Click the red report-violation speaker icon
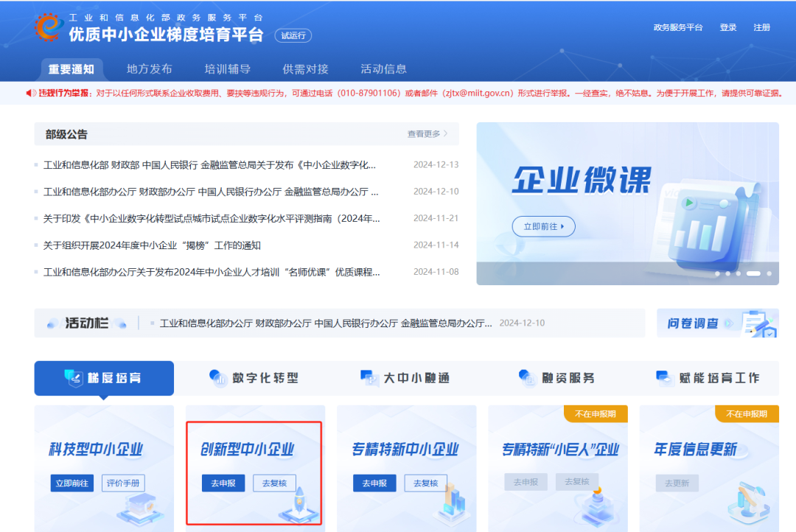796x532 pixels. coord(31,93)
